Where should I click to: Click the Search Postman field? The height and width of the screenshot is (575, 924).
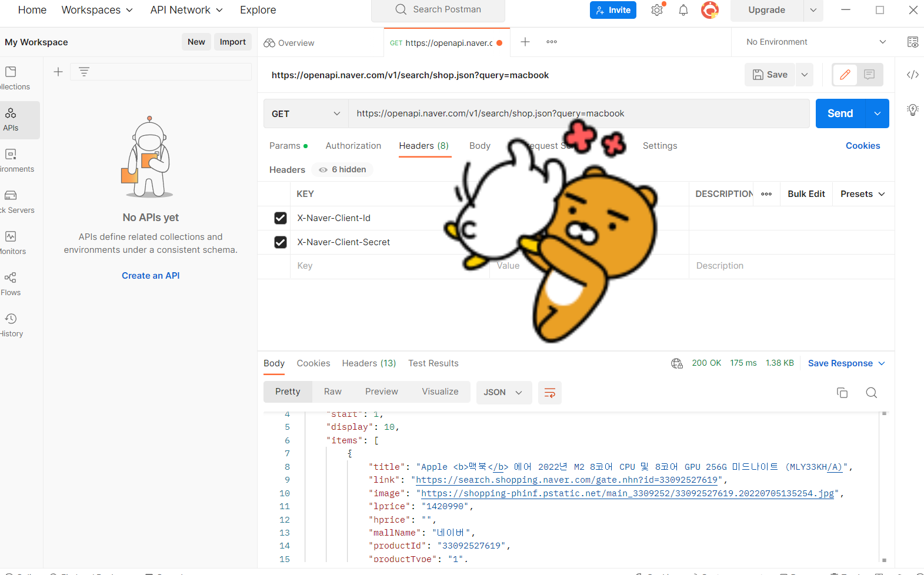click(438, 10)
